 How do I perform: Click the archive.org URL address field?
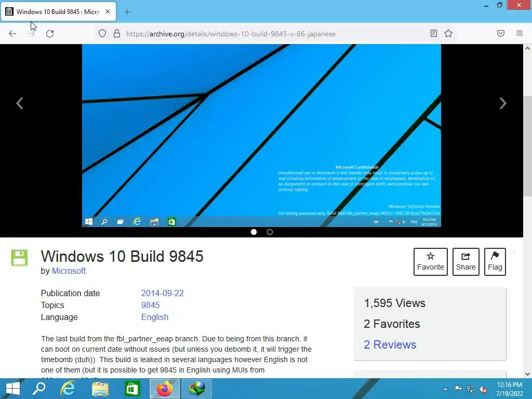tap(275, 34)
